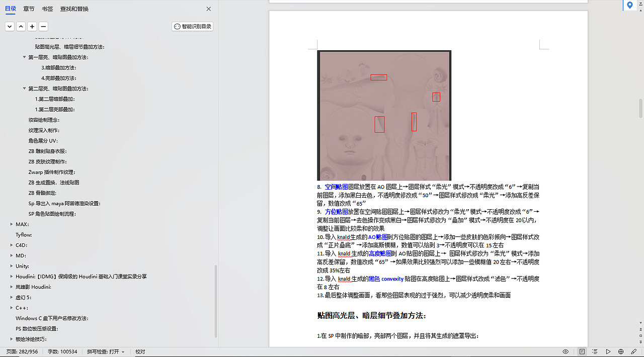Jump to Sp 导出入 maya 阿诺德渲染设置: entry
This screenshot has height=357, width=644.
(x=64, y=204)
